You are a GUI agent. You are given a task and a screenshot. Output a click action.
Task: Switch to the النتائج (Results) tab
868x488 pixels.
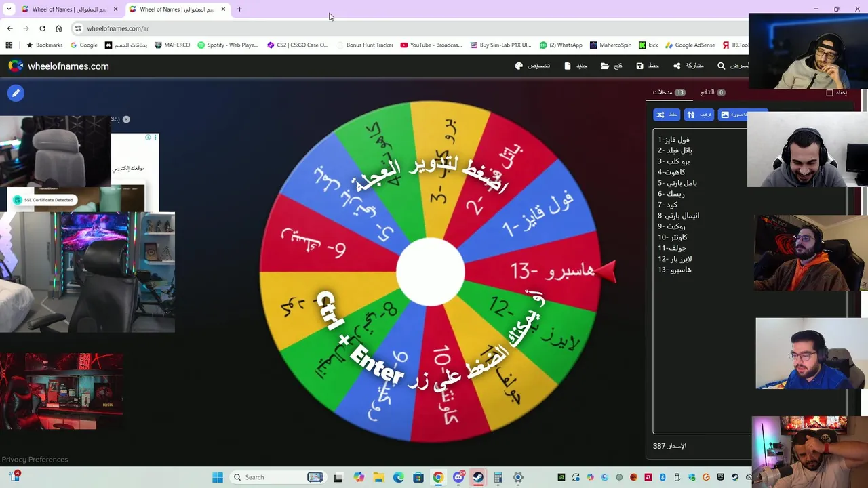pos(712,92)
